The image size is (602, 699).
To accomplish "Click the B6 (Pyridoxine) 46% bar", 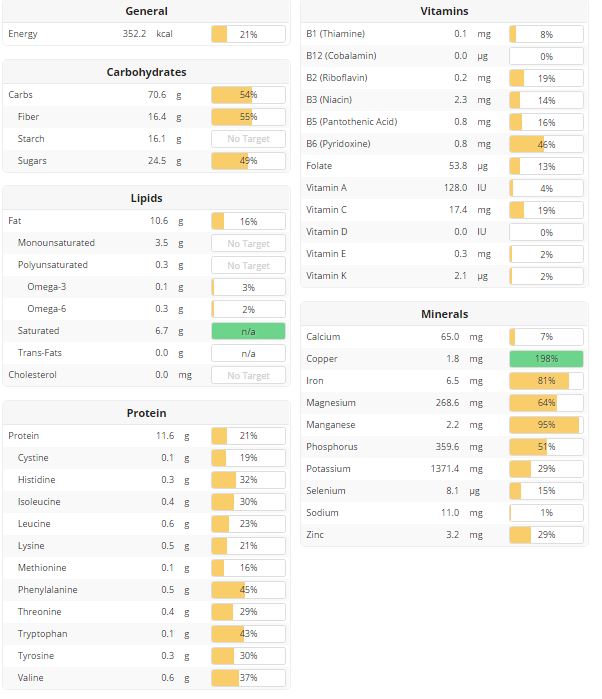I will coord(546,144).
